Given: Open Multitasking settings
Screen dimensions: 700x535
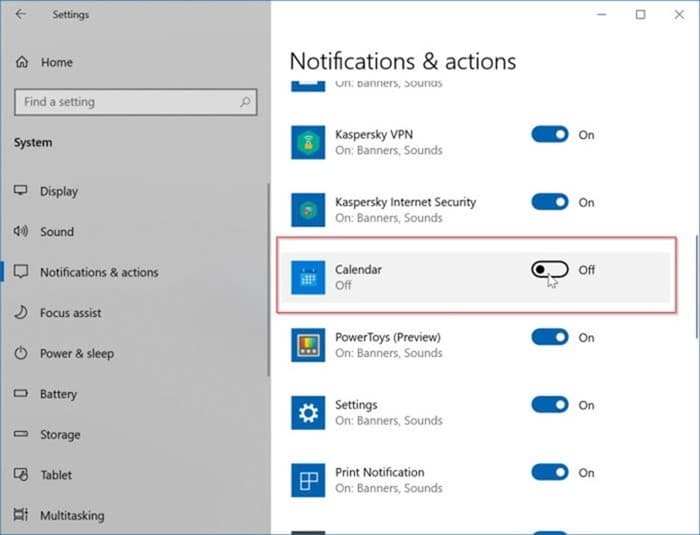Looking at the screenshot, I should click(72, 515).
